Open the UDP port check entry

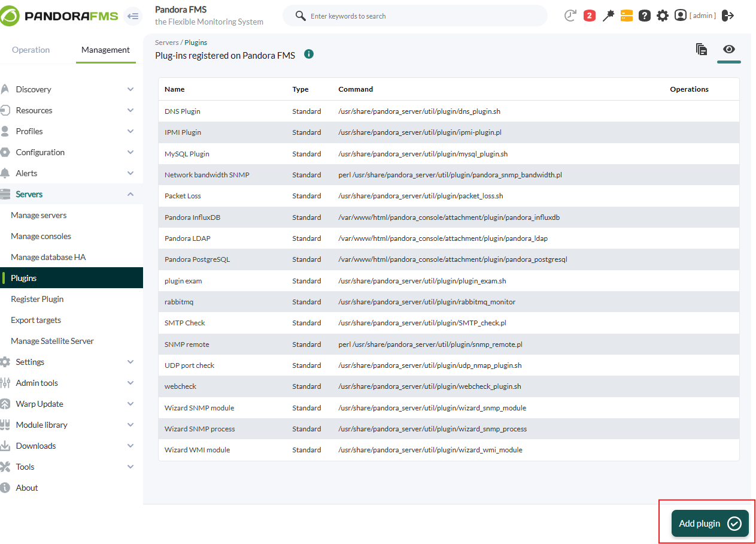click(x=189, y=365)
